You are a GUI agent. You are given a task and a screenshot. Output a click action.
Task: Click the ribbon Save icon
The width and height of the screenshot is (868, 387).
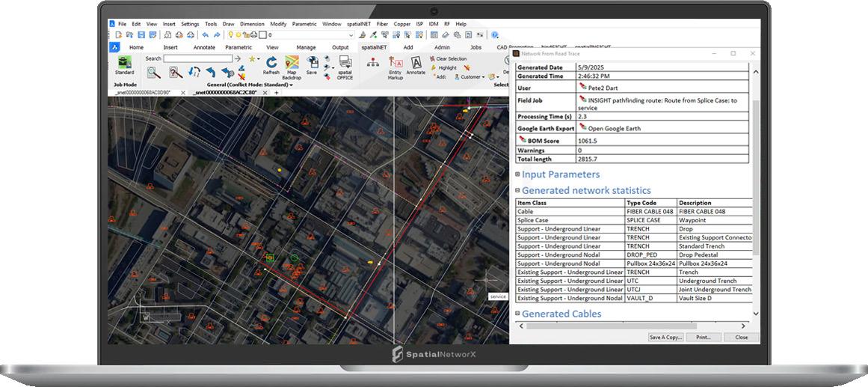[312, 63]
